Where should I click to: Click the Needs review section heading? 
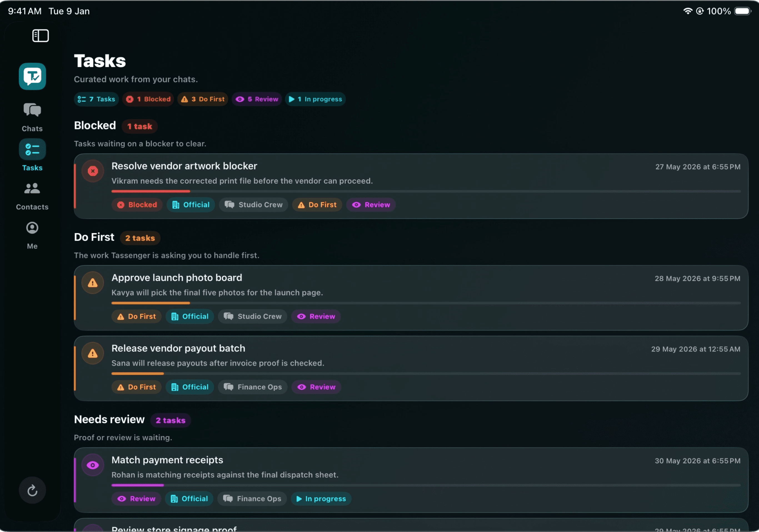[109, 419]
